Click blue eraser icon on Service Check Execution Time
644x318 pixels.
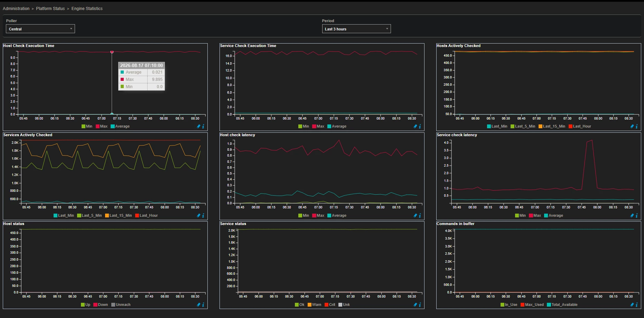click(416, 127)
